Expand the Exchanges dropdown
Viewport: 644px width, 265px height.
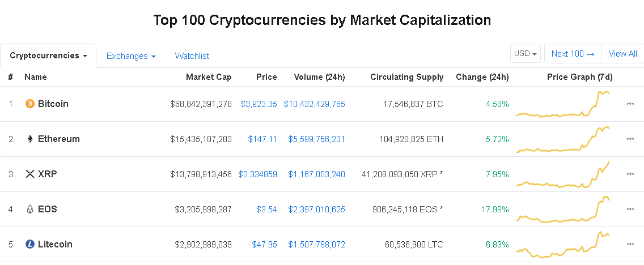[x=131, y=56]
